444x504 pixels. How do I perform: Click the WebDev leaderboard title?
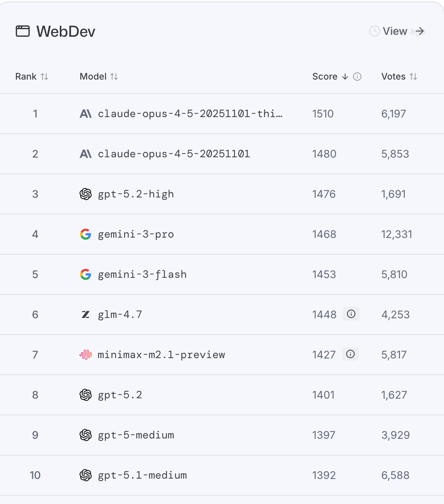point(65,31)
